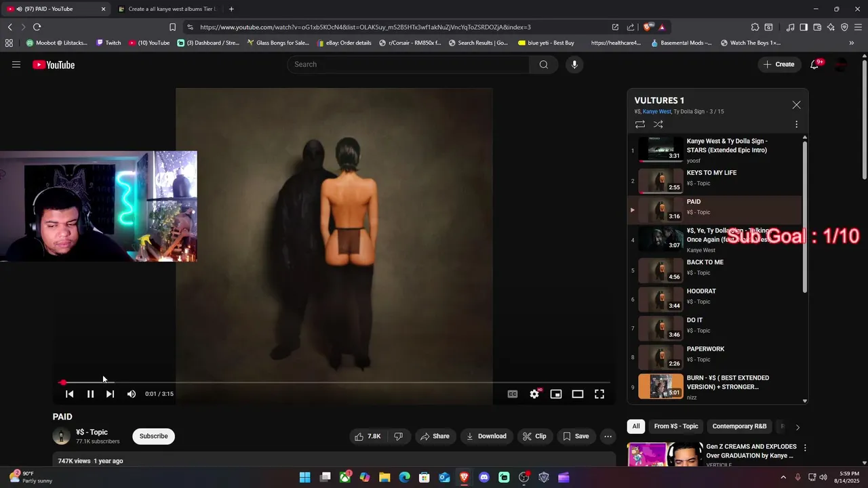Go back in browser history
868x488 pixels.
[x=9, y=27]
